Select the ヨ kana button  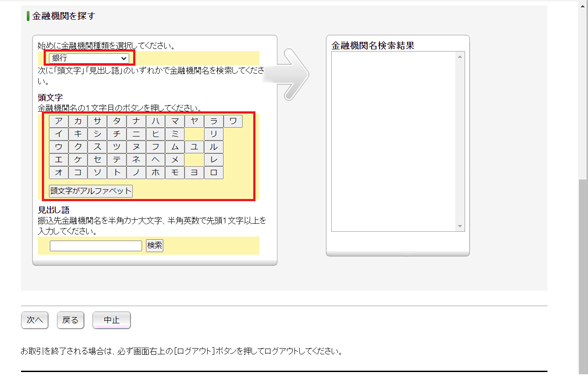pos(194,172)
